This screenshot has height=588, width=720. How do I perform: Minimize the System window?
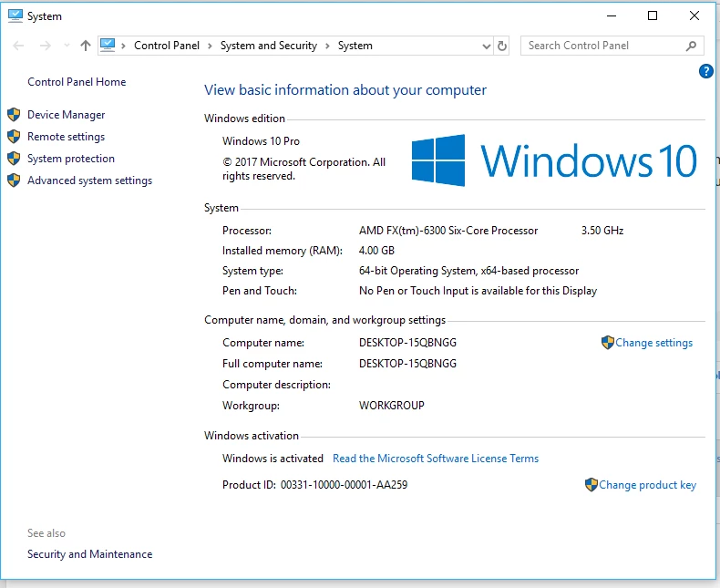pos(612,16)
